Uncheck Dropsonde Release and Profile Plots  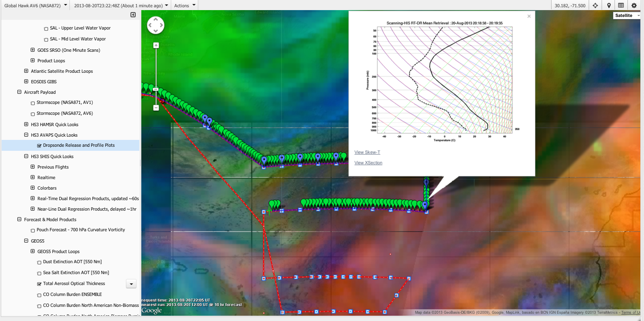pos(39,146)
